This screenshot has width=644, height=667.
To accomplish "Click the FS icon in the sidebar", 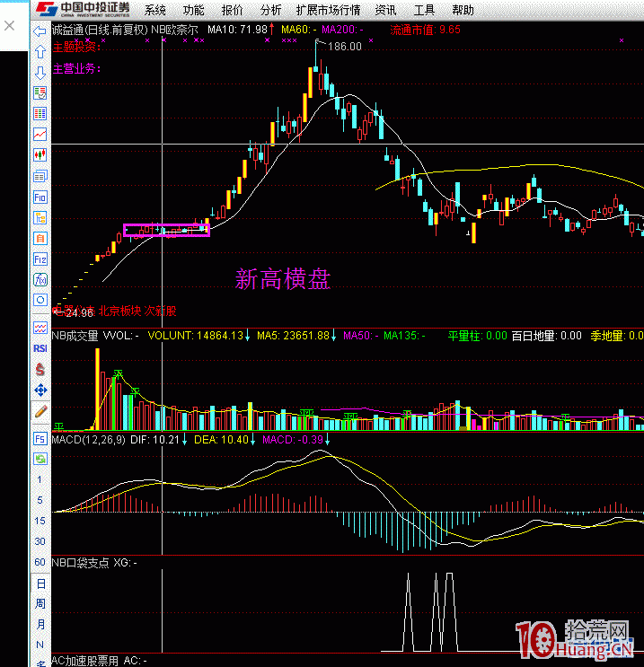I will pyautogui.click(x=40, y=439).
